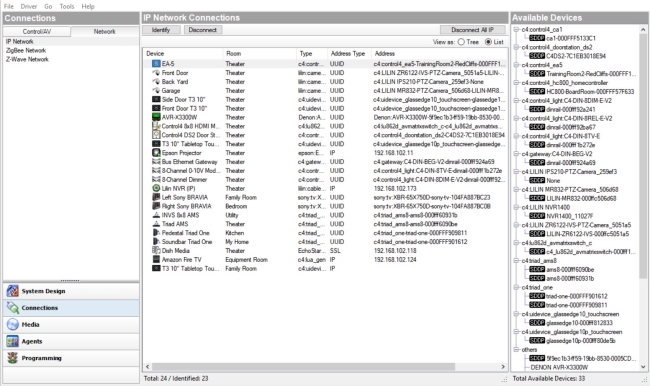Select the Lilin NVR (IP) icon
The height and width of the screenshot is (386, 650).
click(x=156, y=188)
